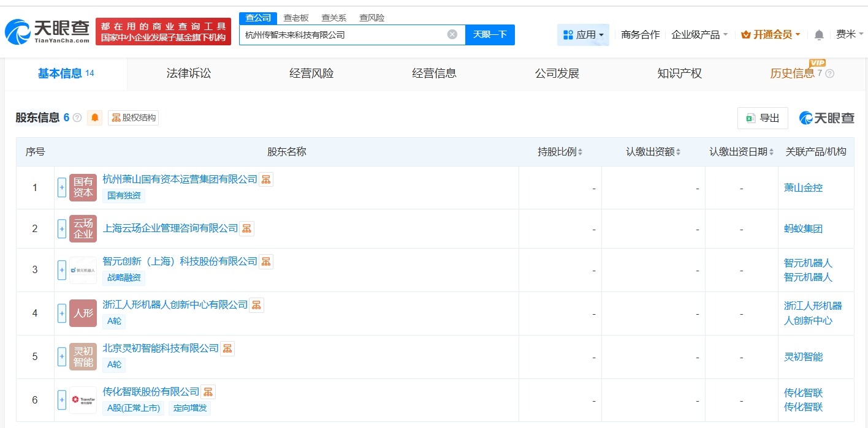Switch to the 法律诉讼 tab
Viewport: 868px width, 428px height.
(x=188, y=73)
